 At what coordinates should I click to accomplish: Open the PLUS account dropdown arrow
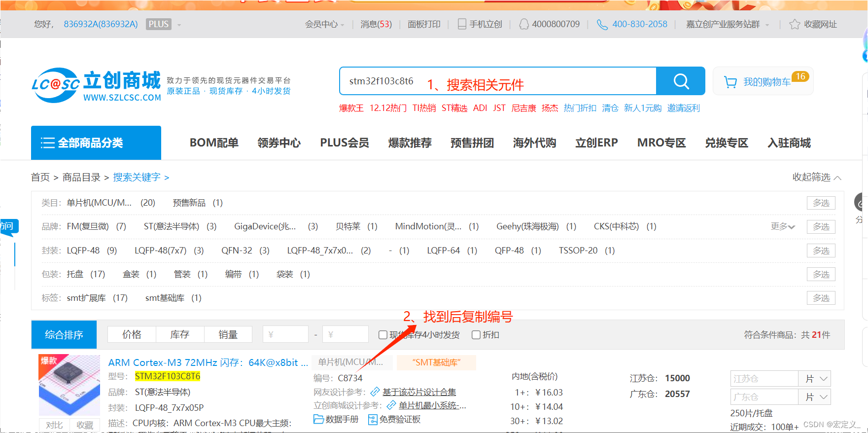tap(179, 25)
